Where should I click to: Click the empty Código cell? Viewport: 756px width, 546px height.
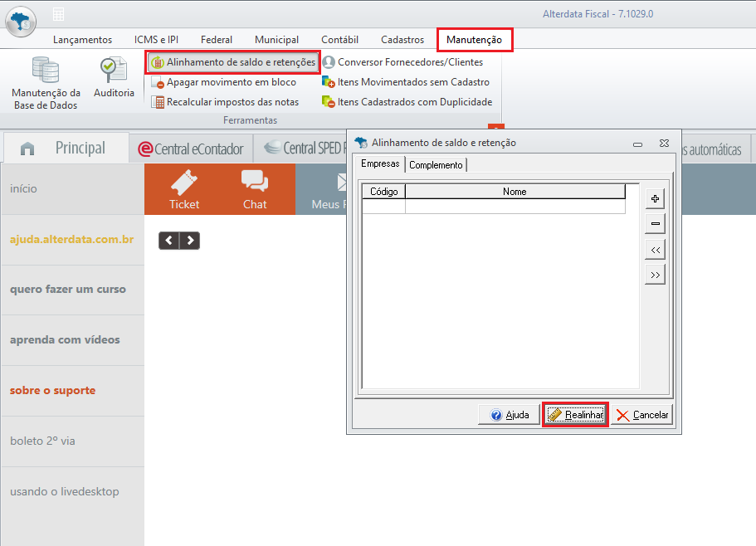click(x=383, y=207)
